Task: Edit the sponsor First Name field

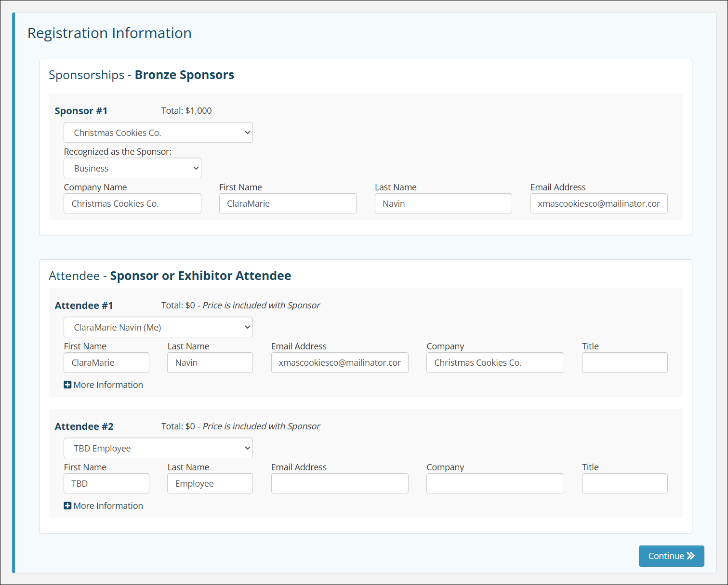Action: 288,203
